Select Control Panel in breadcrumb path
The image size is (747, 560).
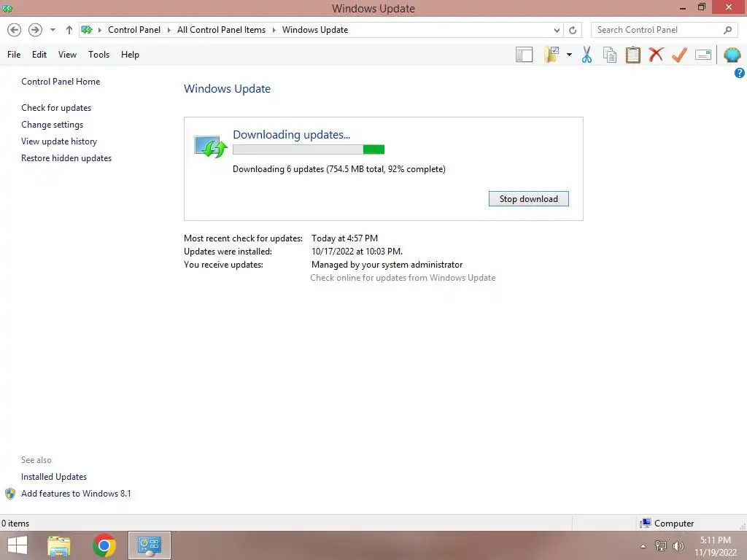click(134, 29)
